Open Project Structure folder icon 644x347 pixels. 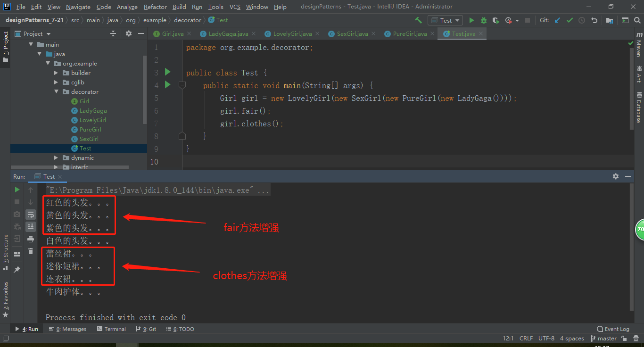[x=610, y=20]
